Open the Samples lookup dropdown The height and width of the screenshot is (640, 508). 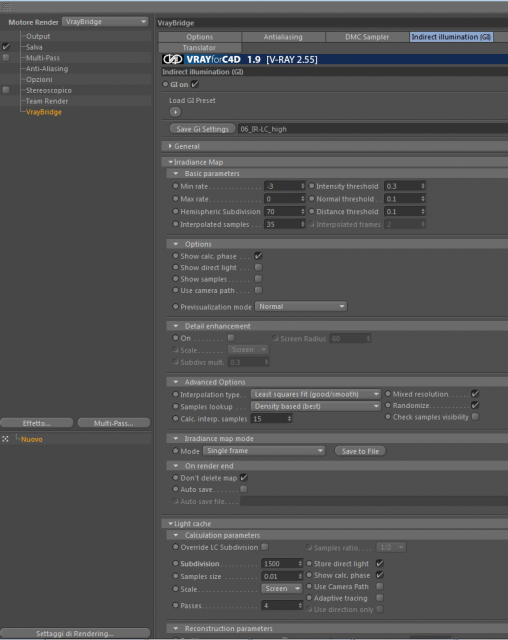(x=316, y=406)
